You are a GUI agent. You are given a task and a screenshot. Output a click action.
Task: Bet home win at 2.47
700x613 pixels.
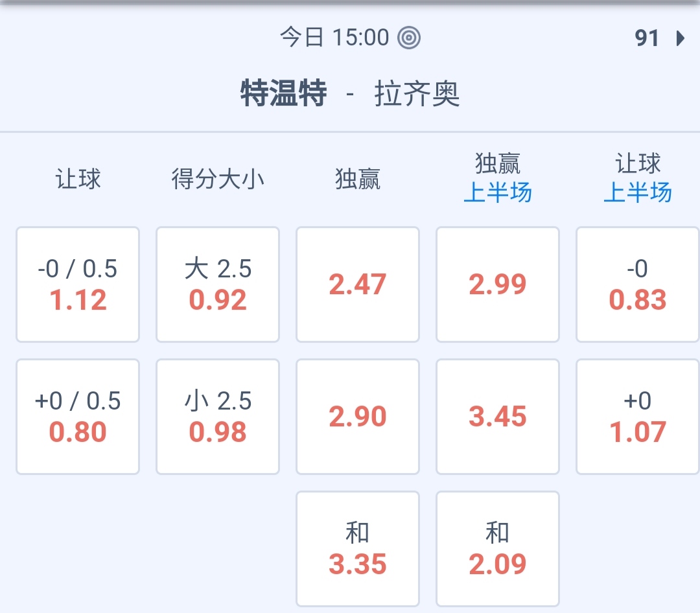(358, 284)
